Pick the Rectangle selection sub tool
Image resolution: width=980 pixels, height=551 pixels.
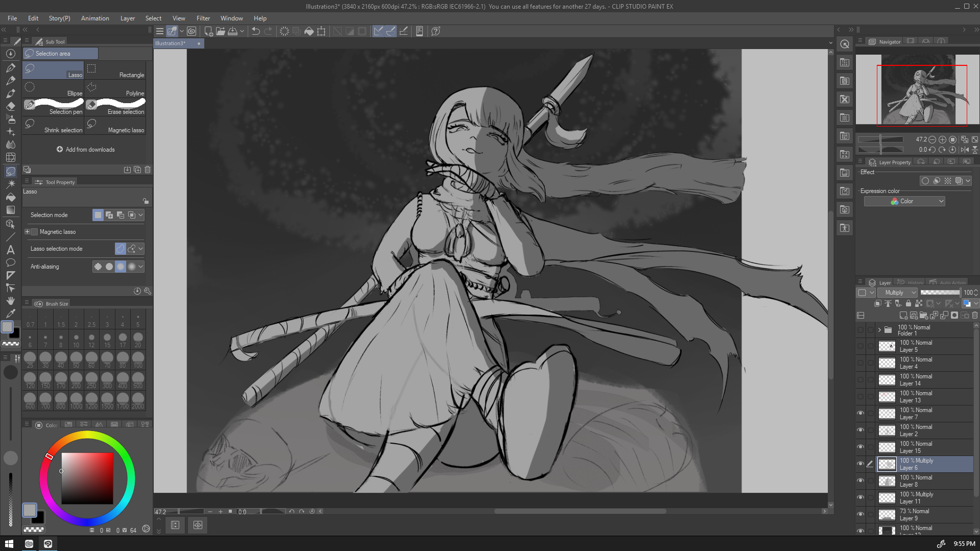click(x=115, y=70)
